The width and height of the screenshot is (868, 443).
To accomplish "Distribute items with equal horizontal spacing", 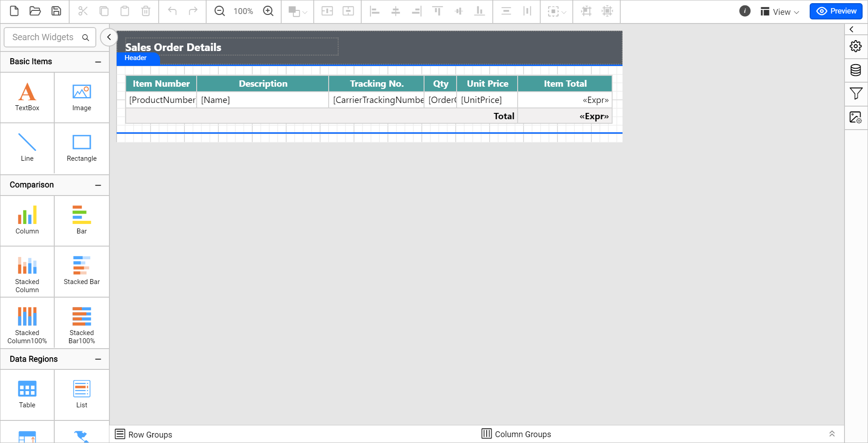I will 527,11.
